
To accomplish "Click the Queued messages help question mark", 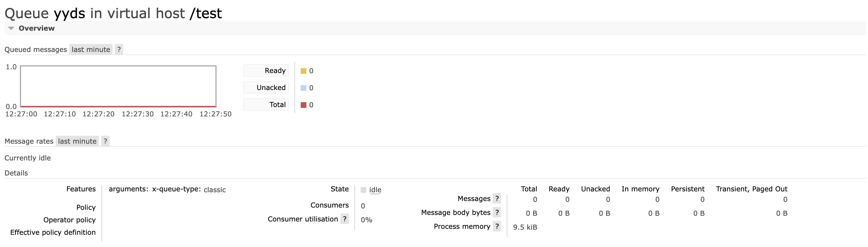I will coord(119,49).
